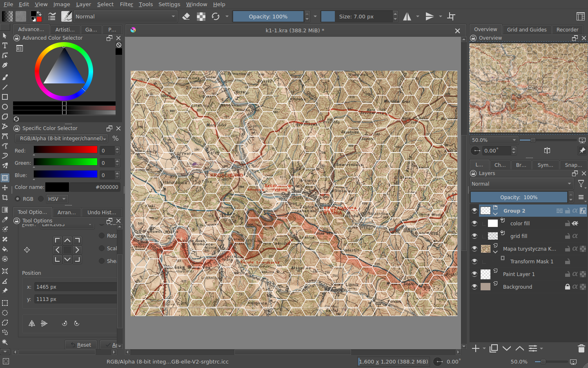
Task: Select the Crop tool in toolbox
Action: (x=5, y=197)
